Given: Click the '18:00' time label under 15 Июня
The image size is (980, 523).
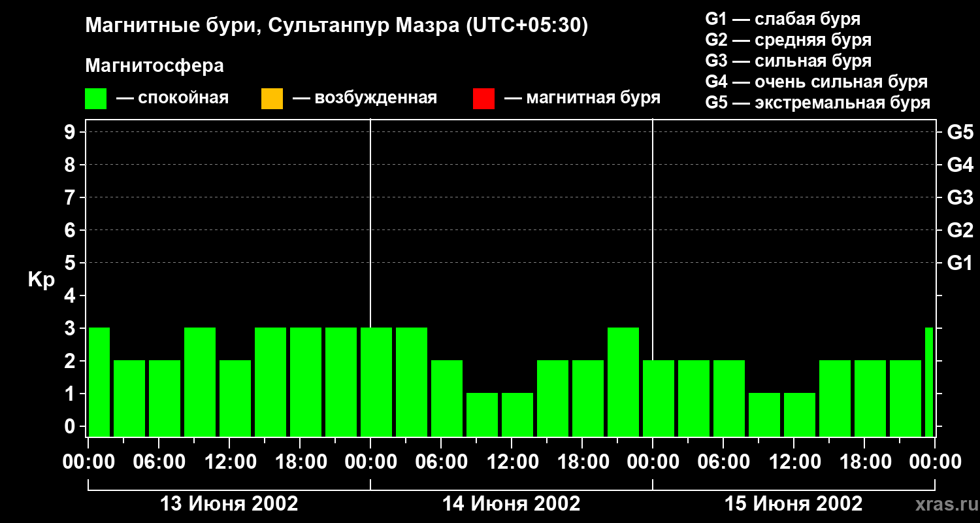Looking at the screenshot, I should pos(864,462).
